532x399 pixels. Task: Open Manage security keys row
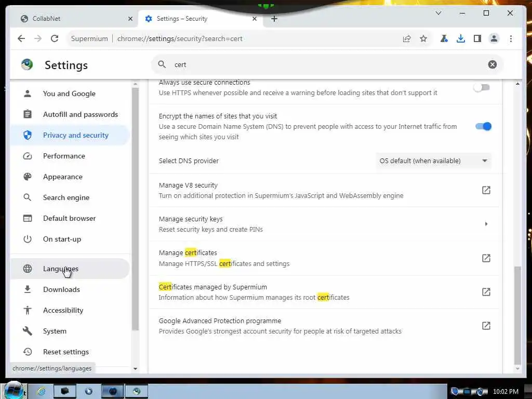tap(325, 224)
